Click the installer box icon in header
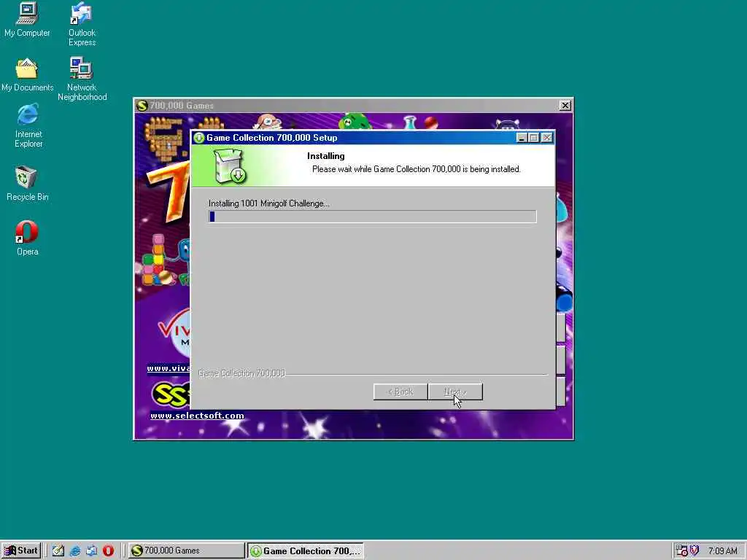 click(230, 166)
